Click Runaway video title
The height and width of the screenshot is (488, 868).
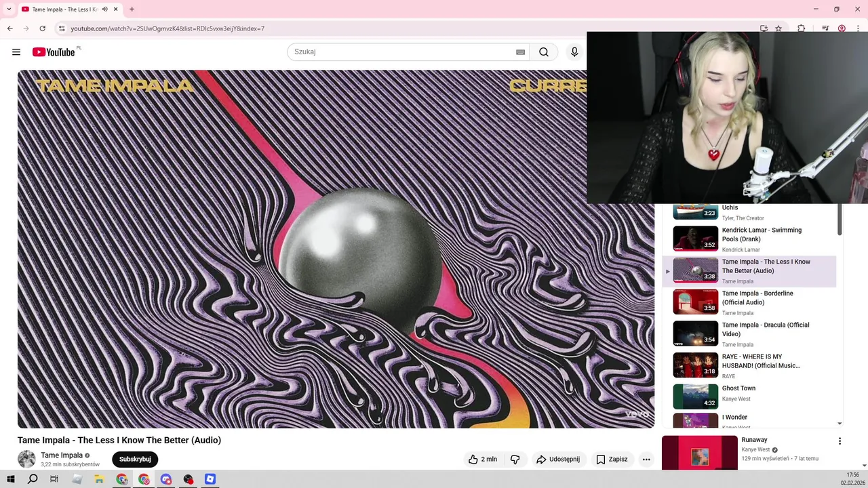coord(754,440)
